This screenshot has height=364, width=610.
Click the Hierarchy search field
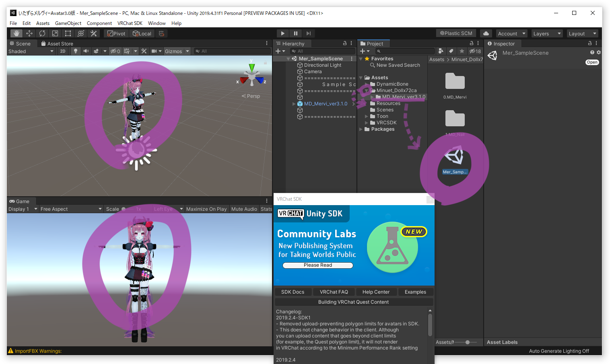[323, 51]
